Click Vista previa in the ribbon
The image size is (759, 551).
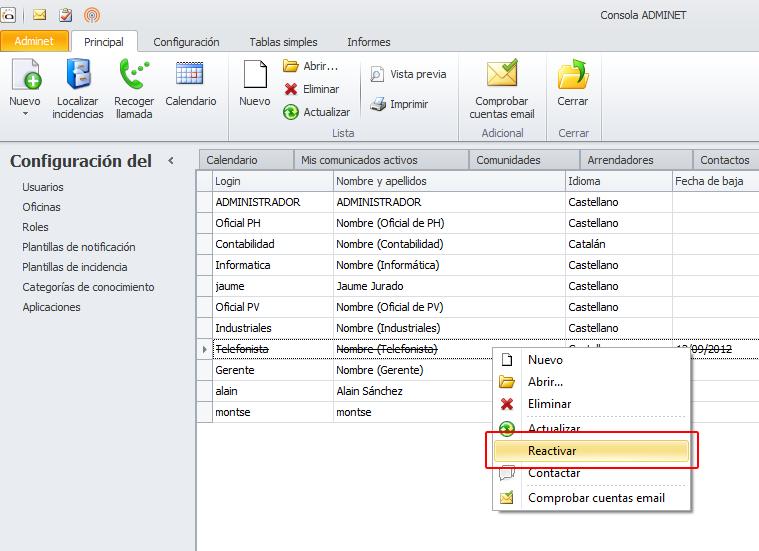[x=407, y=74]
